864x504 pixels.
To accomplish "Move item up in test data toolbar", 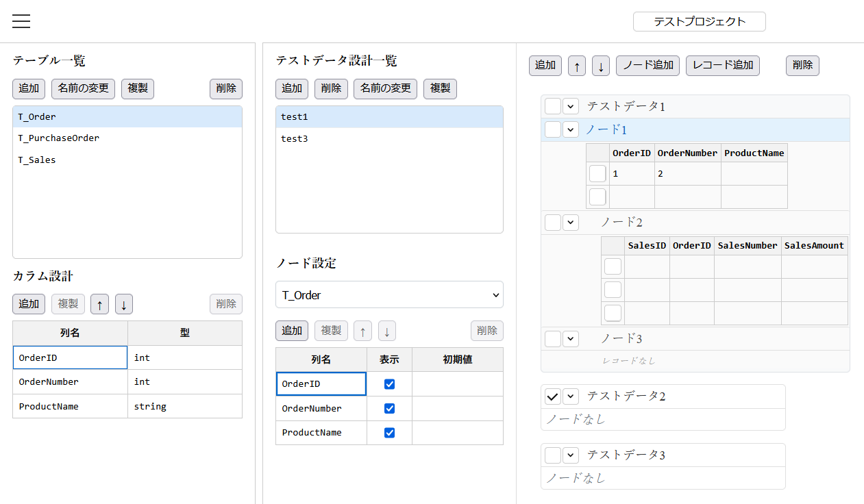I will [577, 66].
